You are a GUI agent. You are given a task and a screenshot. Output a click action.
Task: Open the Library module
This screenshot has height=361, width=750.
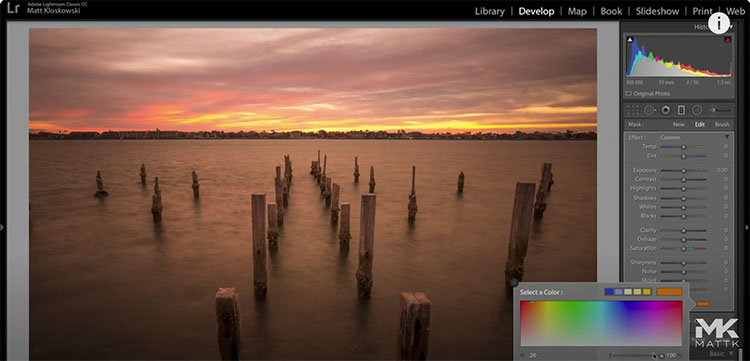click(x=489, y=11)
